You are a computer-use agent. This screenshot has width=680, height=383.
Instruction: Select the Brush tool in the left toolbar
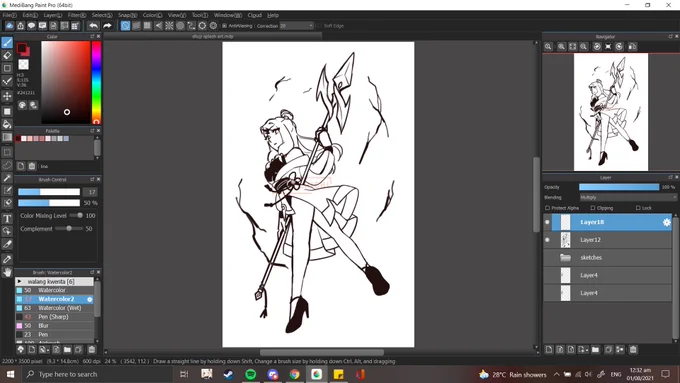click(x=7, y=42)
